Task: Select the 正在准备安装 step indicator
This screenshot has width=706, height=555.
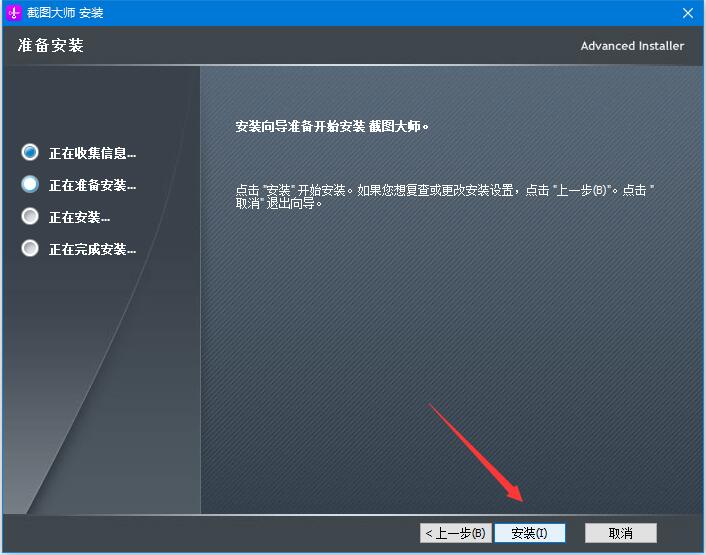Action: coord(30,185)
